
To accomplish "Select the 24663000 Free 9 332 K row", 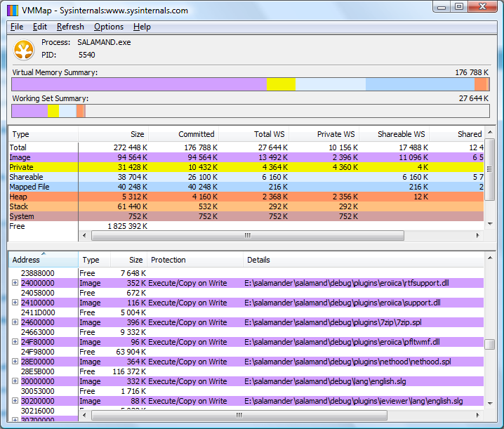I will (246, 332).
